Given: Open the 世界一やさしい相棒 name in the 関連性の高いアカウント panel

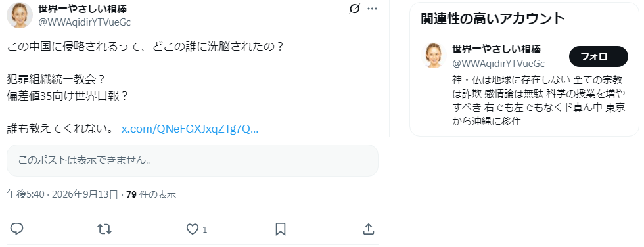Looking at the screenshot, I should click(x=496, y=49).
